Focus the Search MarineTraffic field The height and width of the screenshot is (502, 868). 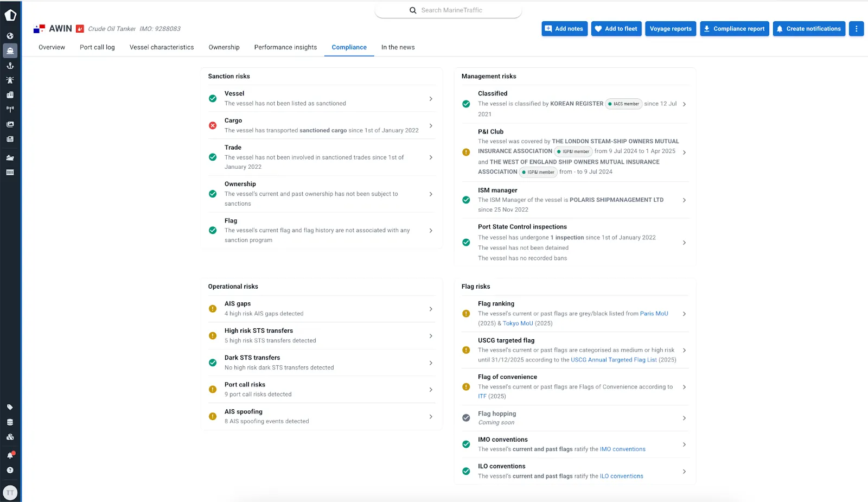[448, 10]
